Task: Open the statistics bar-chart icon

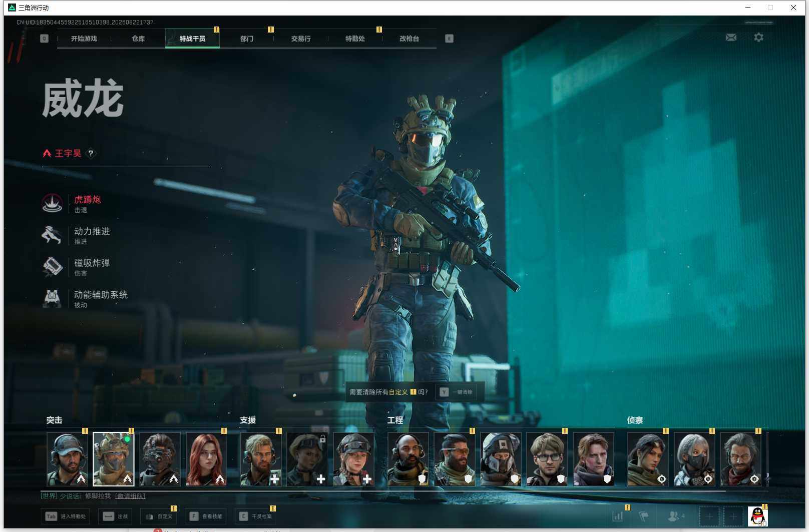Action: (x=618, y=516)
